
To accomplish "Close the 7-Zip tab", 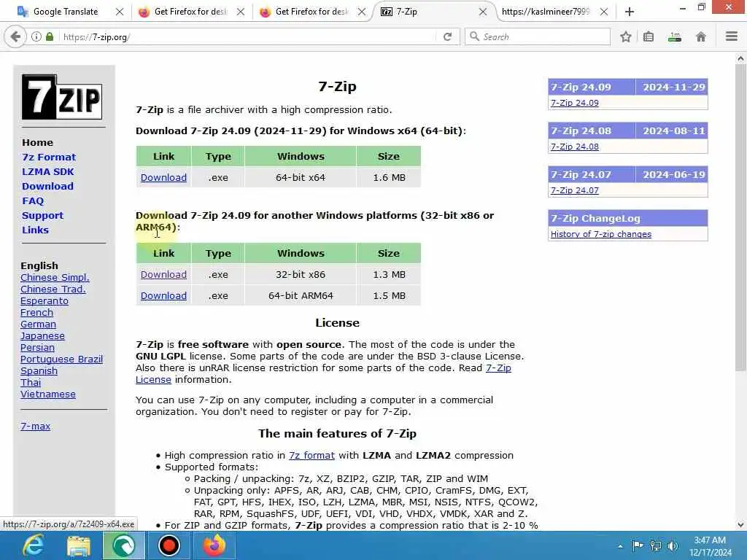I will tap(483, 12).
